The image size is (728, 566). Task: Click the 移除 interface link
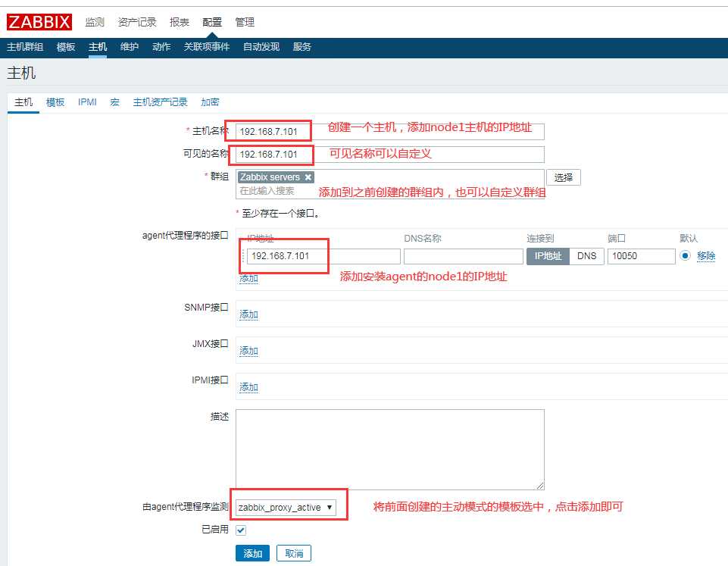tap(706, 256)
